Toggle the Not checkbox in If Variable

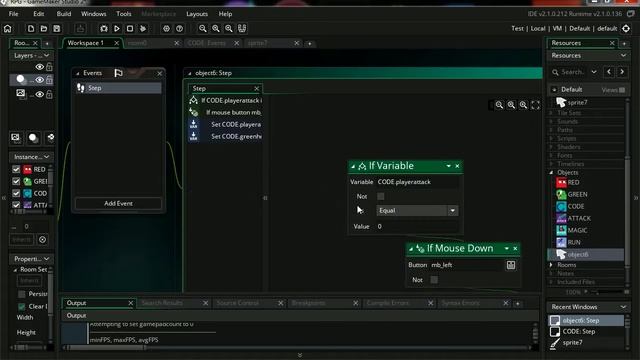[x=381, y=196]
